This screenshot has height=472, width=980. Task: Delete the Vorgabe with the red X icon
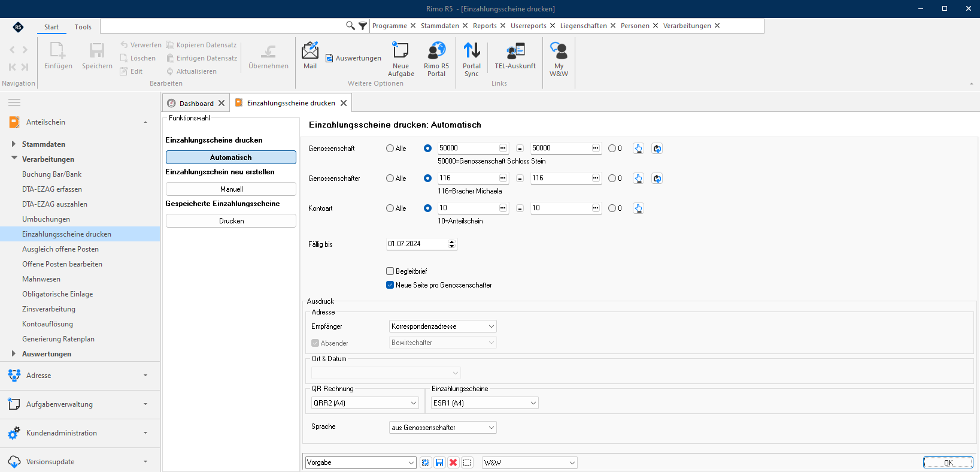coord(453,462)
